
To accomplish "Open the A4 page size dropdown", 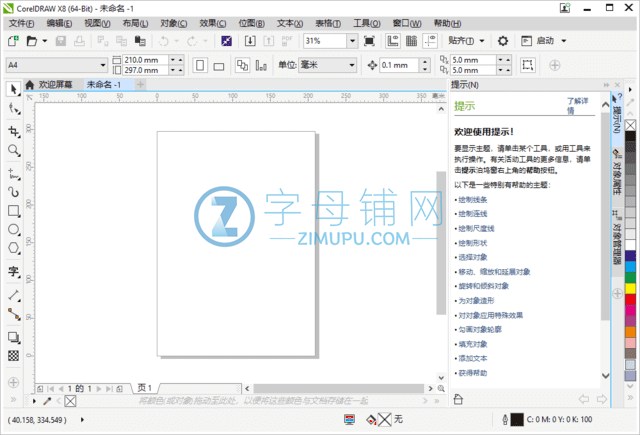I will 102,65.
